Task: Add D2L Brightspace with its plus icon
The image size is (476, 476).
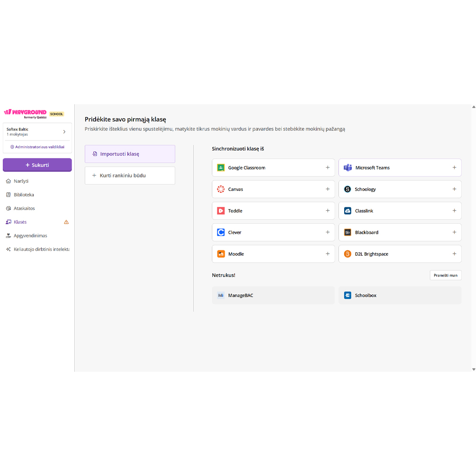Action: [x=454, y=254]
